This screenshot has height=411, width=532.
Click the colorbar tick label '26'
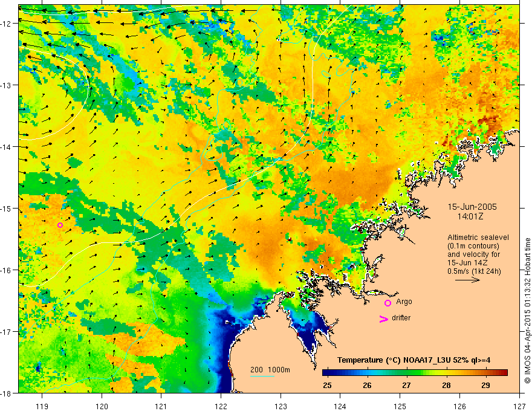pos(367,385)
